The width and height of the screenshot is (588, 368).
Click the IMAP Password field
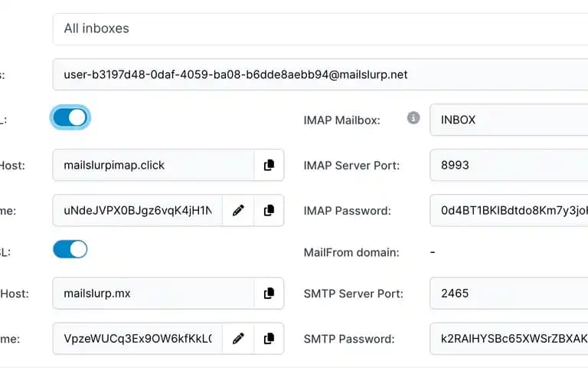click(509, 210)
